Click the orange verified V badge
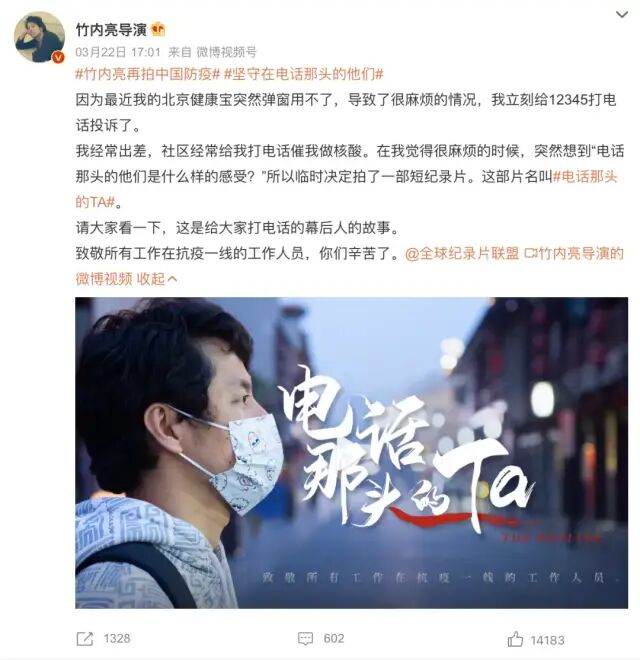The width and height of the screenshot is (640, 660). 58,57
